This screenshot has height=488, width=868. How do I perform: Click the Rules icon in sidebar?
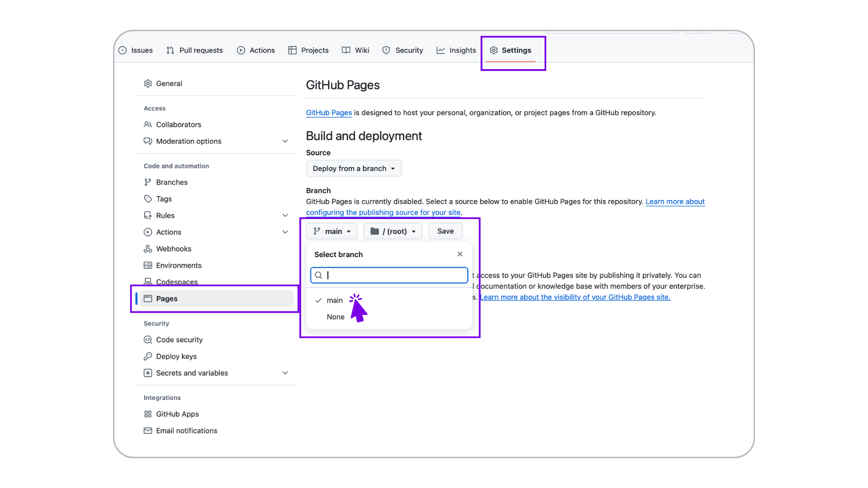tap(148, 216)
